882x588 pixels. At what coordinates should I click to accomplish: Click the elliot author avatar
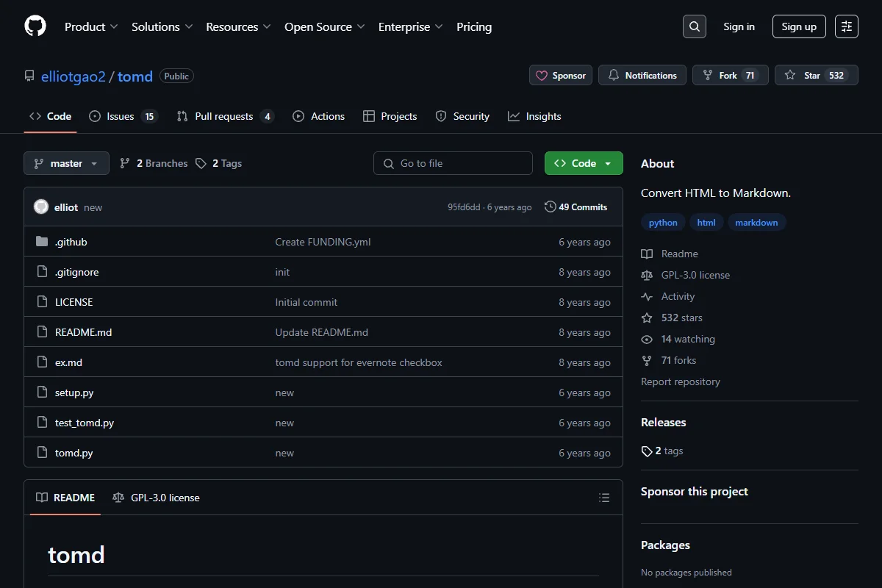point(41,207)
